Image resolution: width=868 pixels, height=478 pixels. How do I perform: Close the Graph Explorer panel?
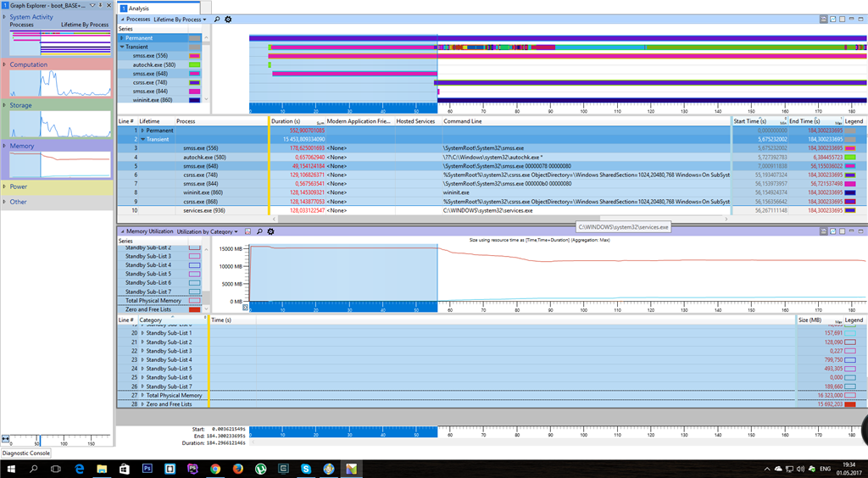[108, 5]
